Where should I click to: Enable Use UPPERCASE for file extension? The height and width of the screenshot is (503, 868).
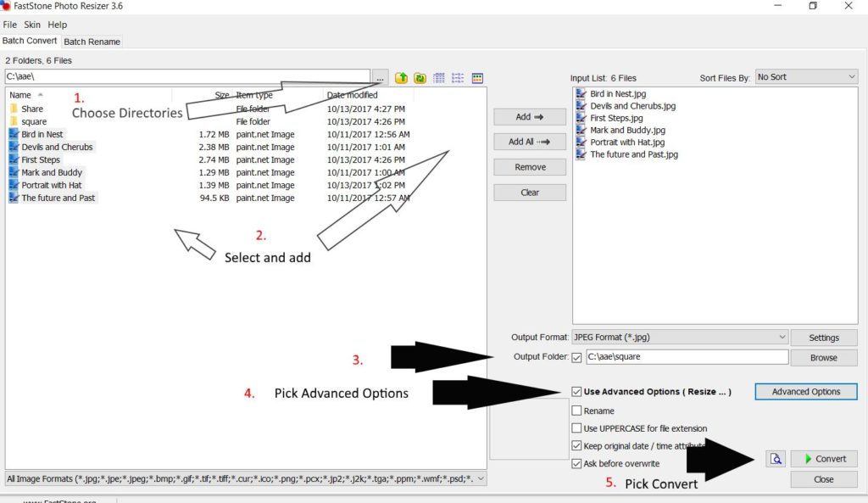[576, 428]
